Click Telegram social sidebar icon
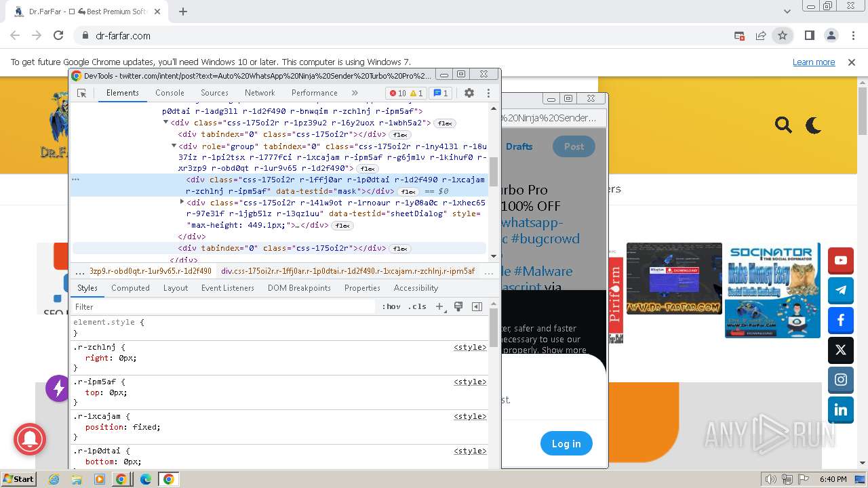868x488 pixels. (841, 290)
